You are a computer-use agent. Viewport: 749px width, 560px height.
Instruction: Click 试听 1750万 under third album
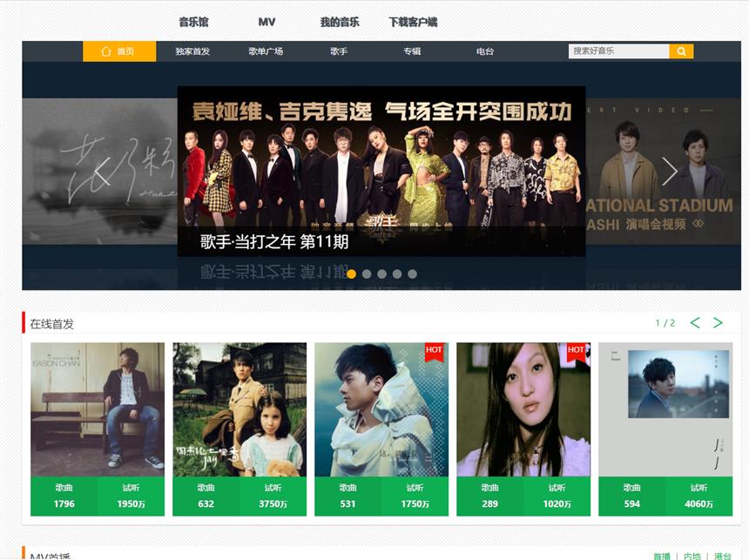[415, 496]
